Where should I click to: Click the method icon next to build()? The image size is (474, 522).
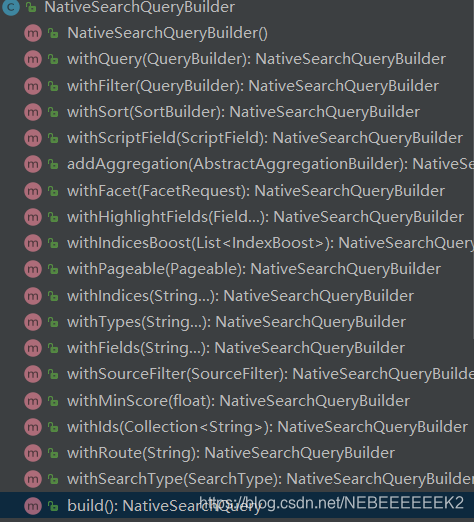(x=33, y=506)
